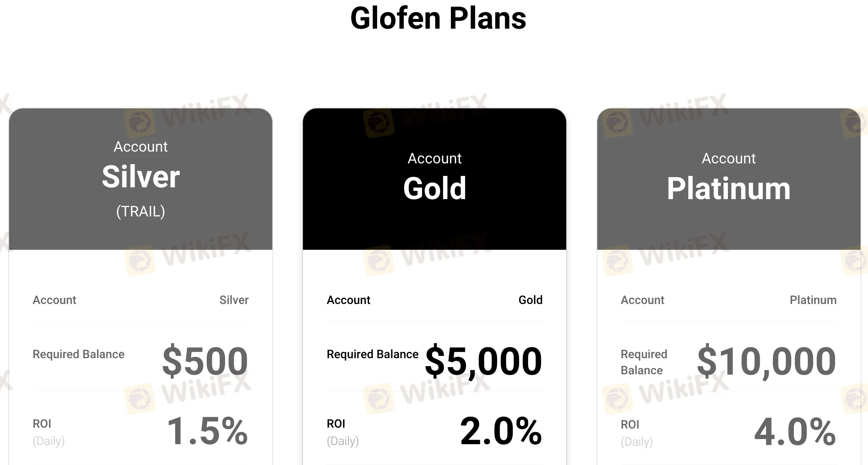Click the 2.0% daily ROI figure

point(501,431)
